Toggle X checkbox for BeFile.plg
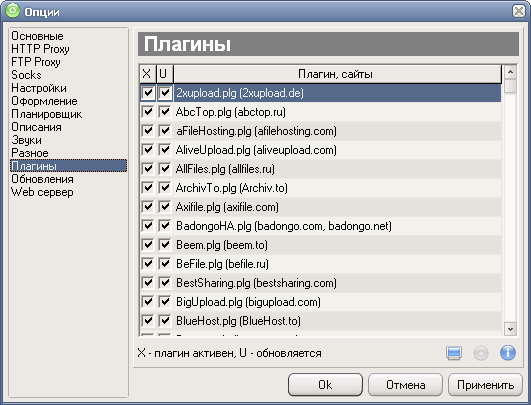Image resolution: width=531 pixels, height=405 pixels. click(x=148, y=263)
